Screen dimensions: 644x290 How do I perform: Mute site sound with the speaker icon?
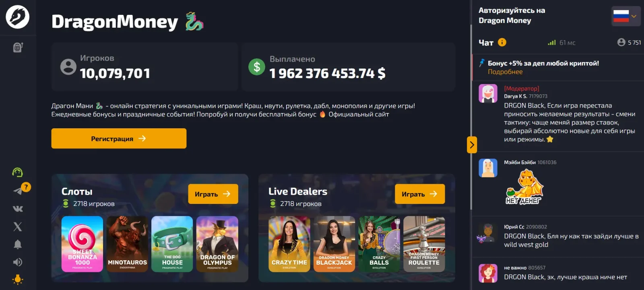18,262
